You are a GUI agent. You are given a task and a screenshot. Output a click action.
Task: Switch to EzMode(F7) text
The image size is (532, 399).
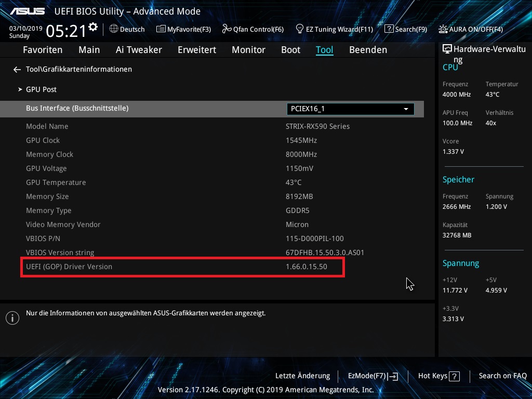click(367, 376)
